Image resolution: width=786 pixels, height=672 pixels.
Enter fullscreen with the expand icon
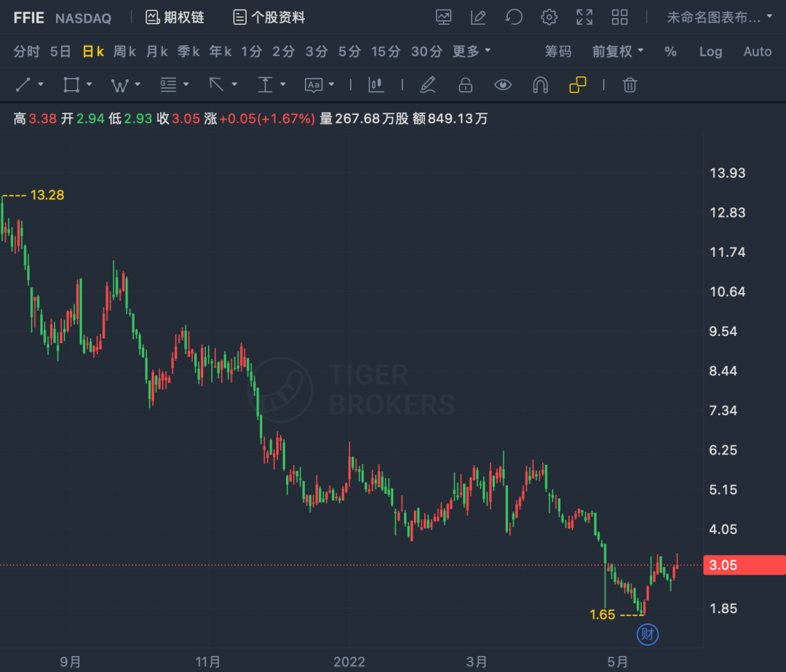pyautogui.click(x=584, y=17)
